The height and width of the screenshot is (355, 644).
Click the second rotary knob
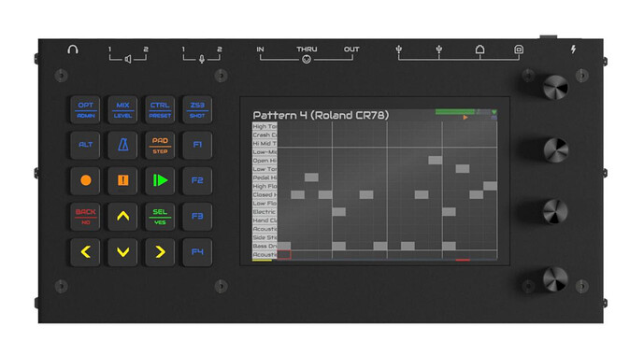coord(556,150)
